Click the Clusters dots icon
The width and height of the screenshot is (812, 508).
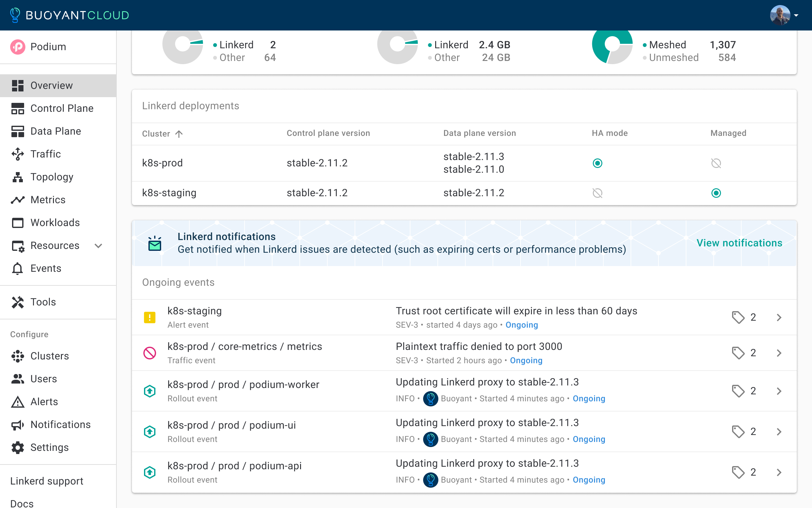18,356
